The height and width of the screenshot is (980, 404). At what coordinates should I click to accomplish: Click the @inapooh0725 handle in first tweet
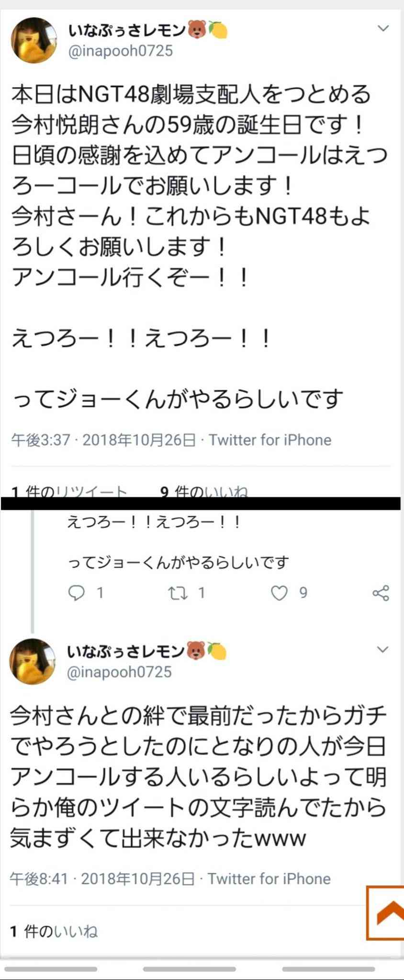[x=120, y=51]
